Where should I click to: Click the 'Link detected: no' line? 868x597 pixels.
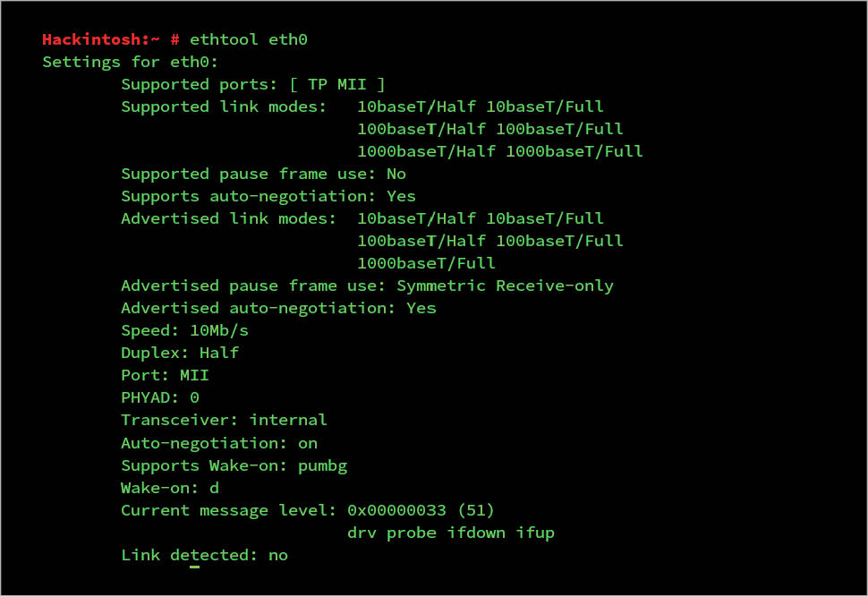coord(204,555)
